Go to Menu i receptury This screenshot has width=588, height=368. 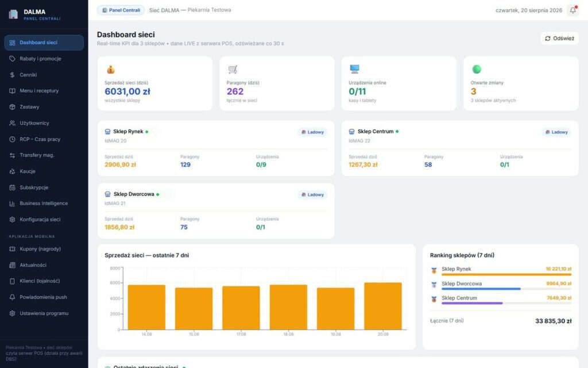pyautogui.click(x=44, y=91)
